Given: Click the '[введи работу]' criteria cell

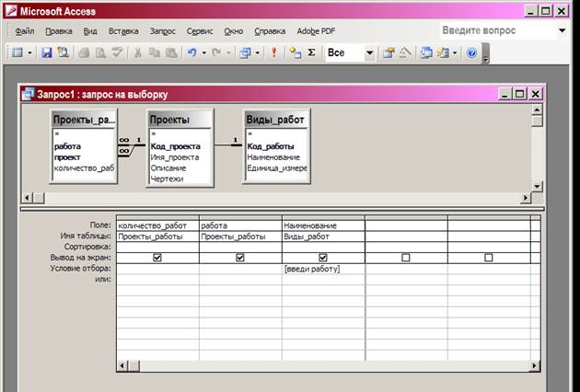Looking at the screenshot, I should [x=323, y=269].
